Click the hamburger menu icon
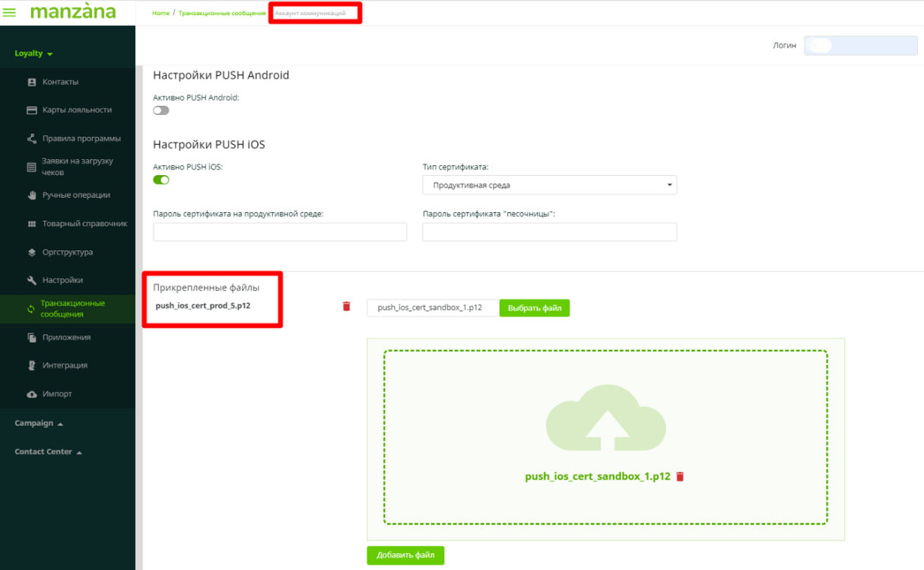This screenshot has width=924, height=570. point(10,13)
